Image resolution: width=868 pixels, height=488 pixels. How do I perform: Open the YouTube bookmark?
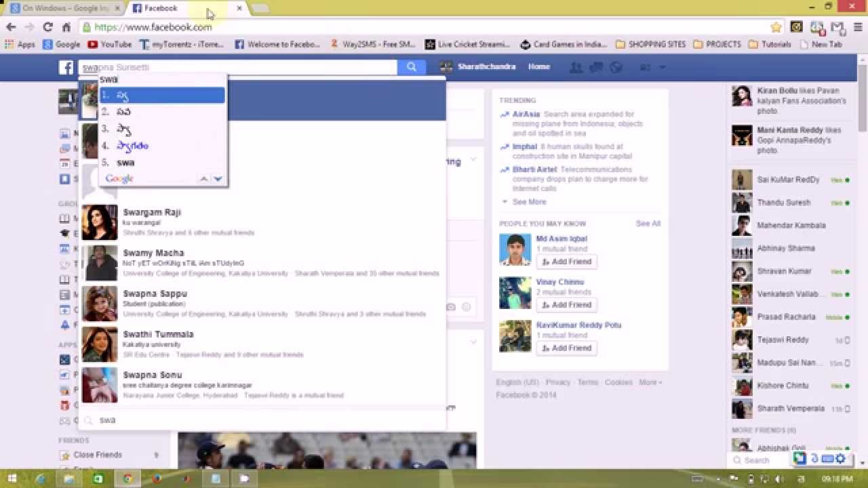(x=109, y=44)
